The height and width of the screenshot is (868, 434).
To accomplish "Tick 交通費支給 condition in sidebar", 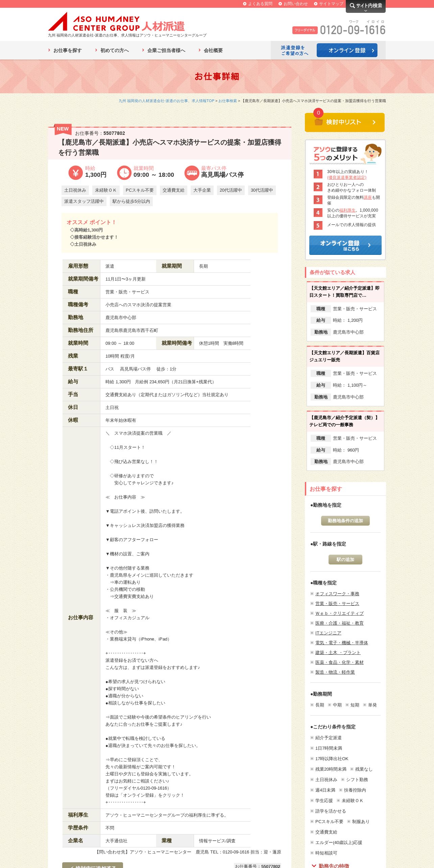I will pos(324,832).
